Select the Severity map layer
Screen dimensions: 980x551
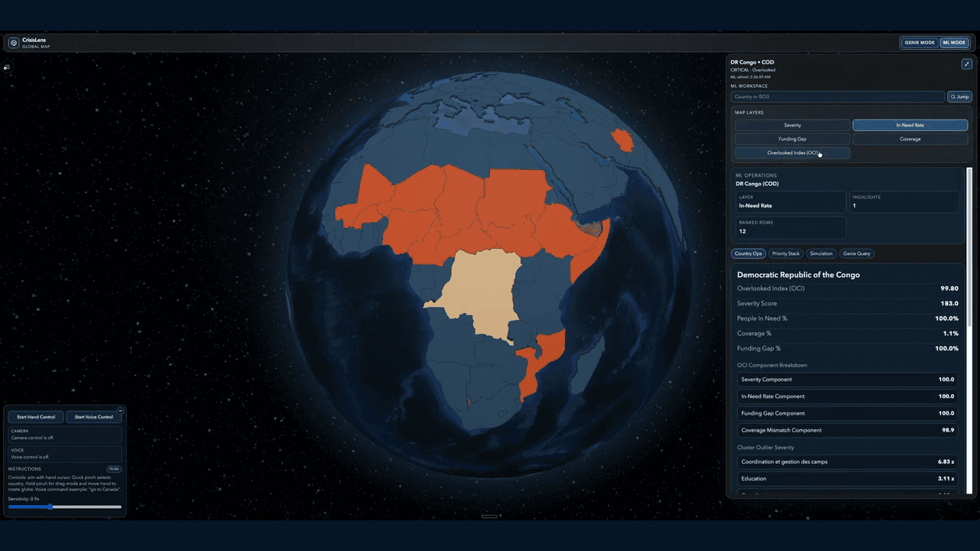tap(792, 125)
